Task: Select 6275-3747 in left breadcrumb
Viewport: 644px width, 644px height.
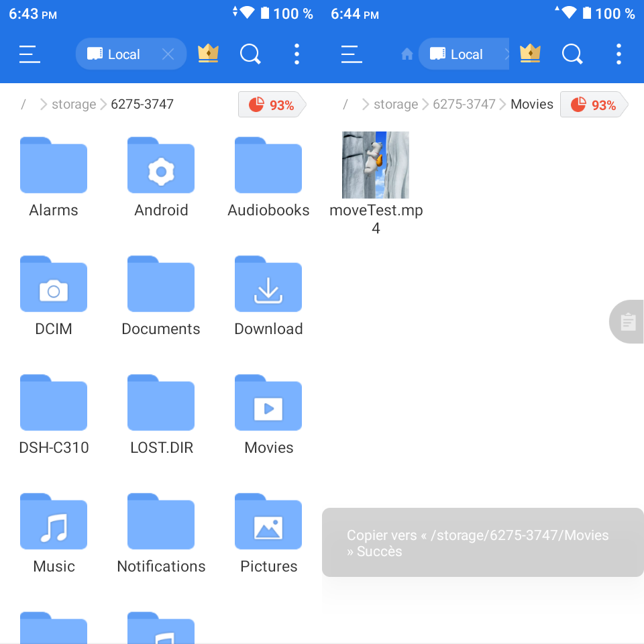Action: pos(142,105)
